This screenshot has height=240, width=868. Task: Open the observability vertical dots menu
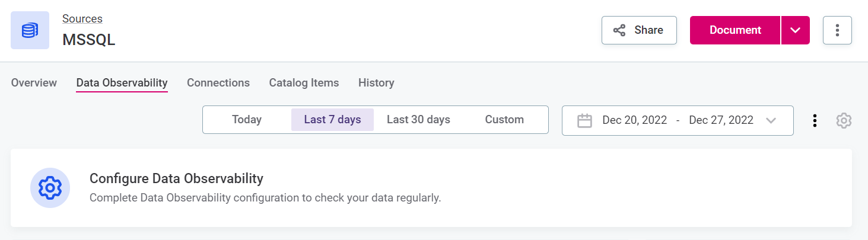(815, 120)
